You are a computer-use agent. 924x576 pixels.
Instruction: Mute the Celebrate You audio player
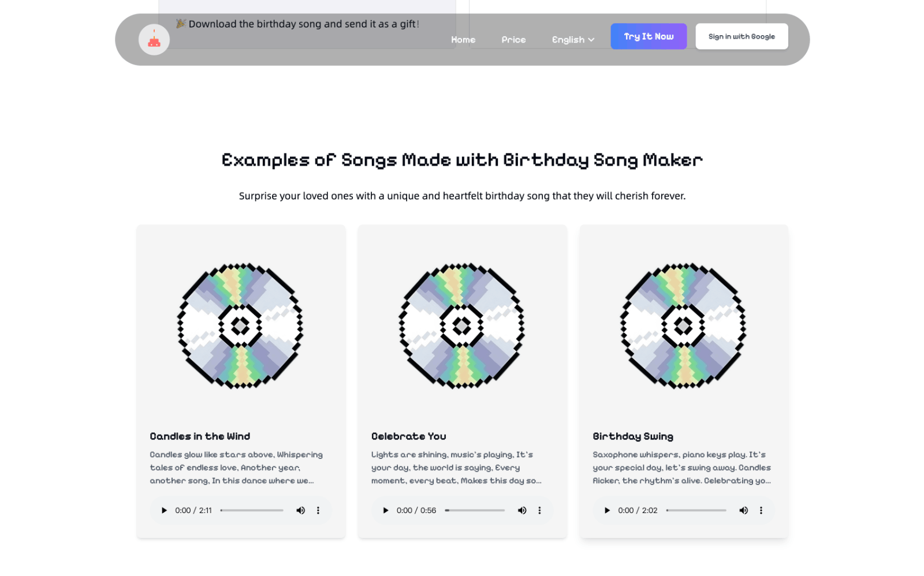pyautogui.click(x=522, y=510)
